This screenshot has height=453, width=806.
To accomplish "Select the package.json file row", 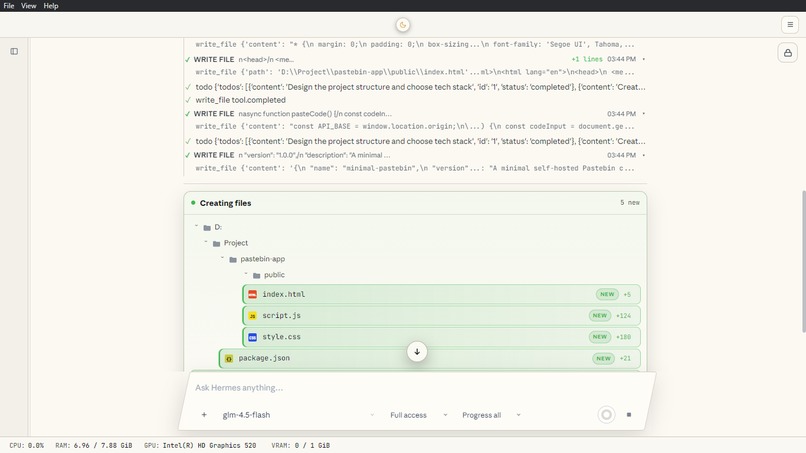I will point(430,358).
